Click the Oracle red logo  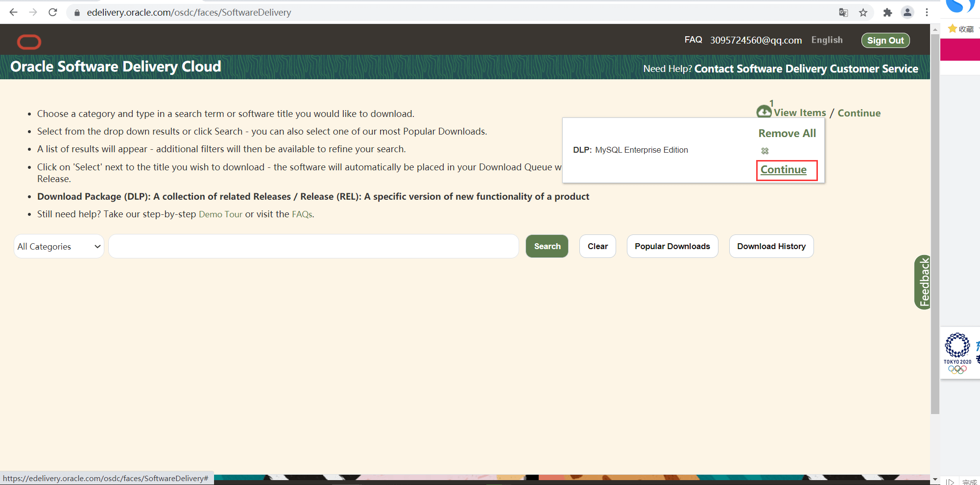[x=29, y=42]
